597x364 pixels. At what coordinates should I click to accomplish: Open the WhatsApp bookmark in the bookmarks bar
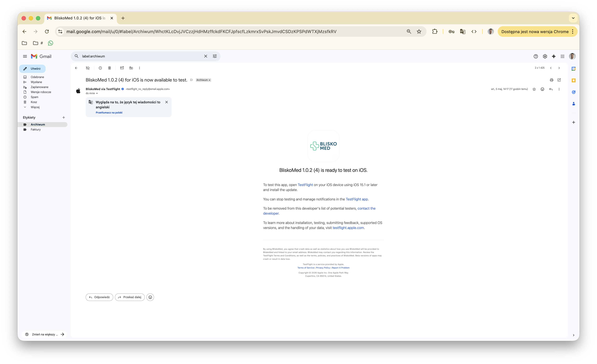[x=50, y=43]
